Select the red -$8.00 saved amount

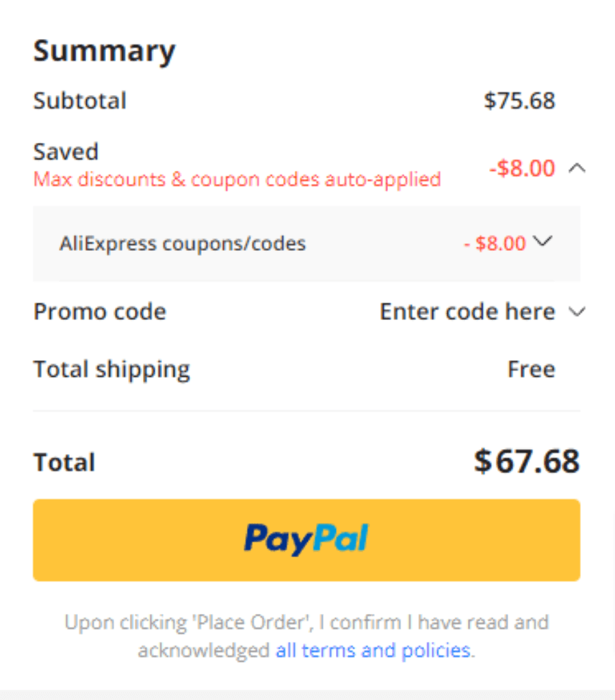[x=522, y=168]
